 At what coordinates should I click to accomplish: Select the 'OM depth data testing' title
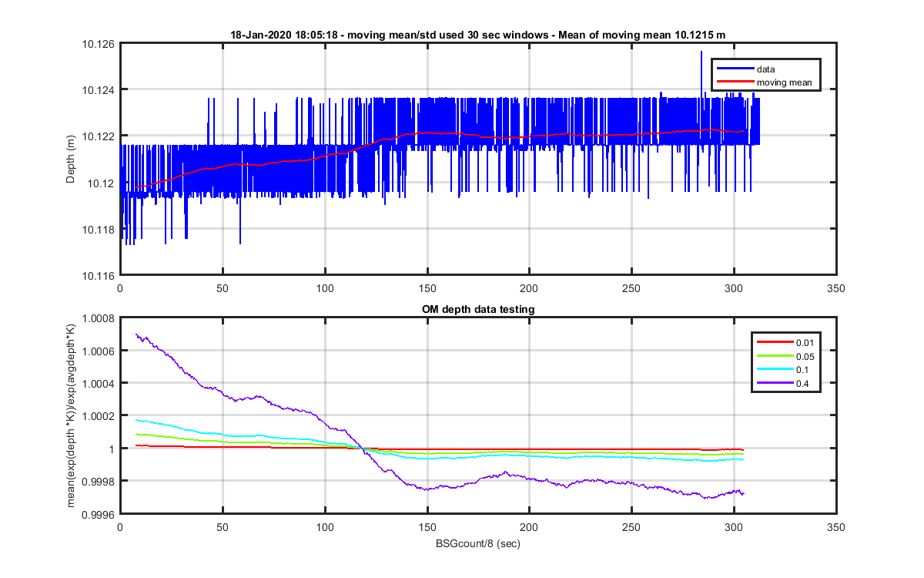(x=478, y=309)
